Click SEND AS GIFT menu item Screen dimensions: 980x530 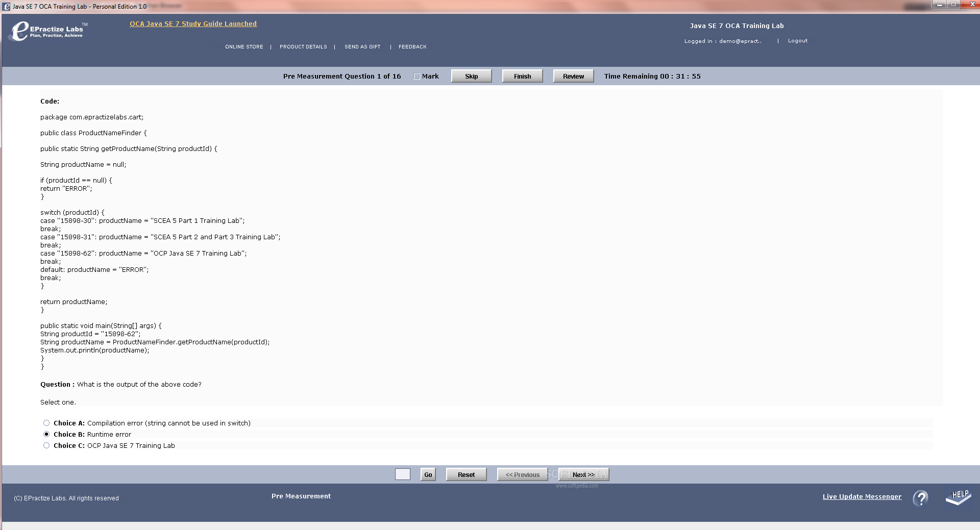pyautogui.click(x=362, y=47)
